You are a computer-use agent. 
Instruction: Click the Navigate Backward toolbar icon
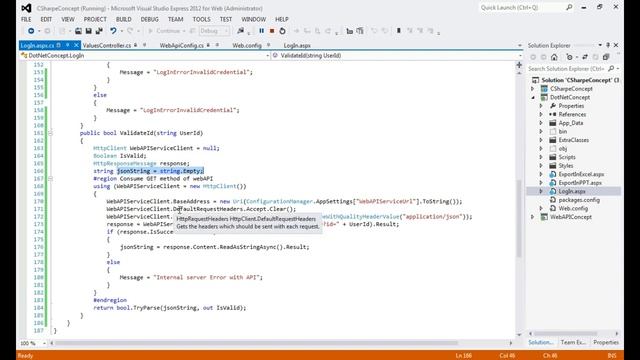[x=31, y=31]
